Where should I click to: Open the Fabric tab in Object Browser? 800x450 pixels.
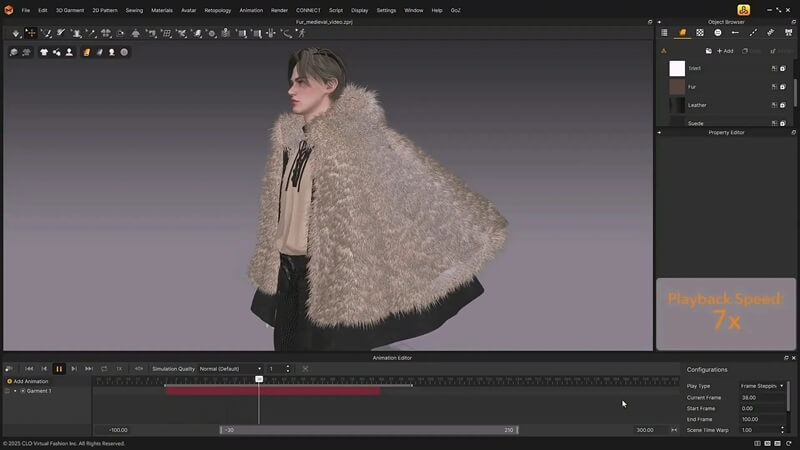click(682, 33)
